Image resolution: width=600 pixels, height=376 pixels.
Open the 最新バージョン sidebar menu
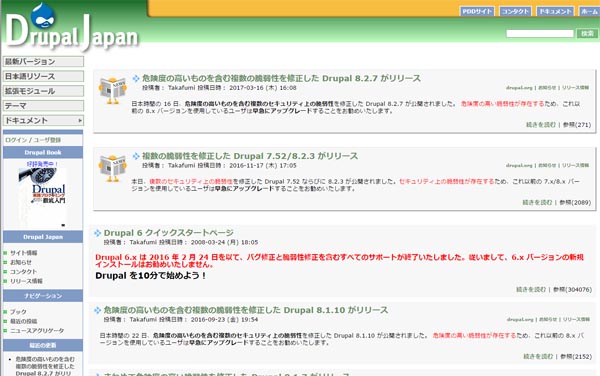pos(43,62)
